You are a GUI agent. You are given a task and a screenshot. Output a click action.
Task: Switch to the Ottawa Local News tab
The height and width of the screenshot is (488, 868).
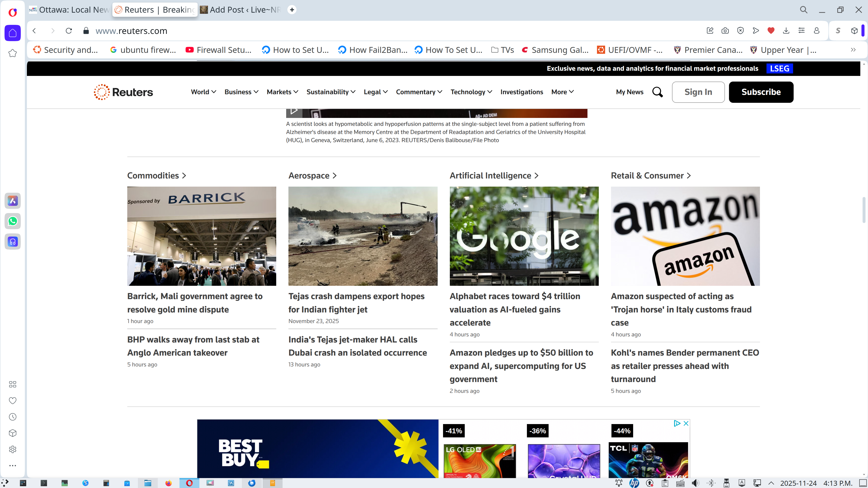[70, 10]
